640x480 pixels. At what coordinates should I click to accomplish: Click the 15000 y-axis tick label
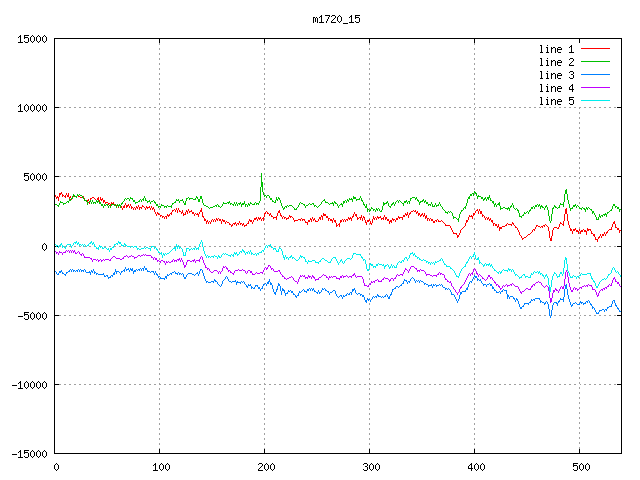pyautogui.click(x=32, y=39)
